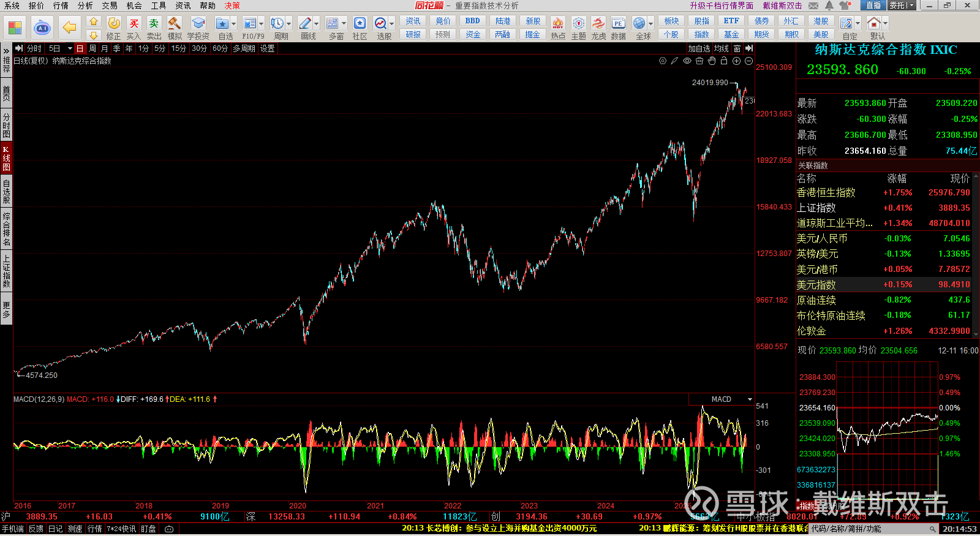Screen dimensions: 980x536
Task: Toggle chart visibility eye icon
Action: (x=687, y=61)
